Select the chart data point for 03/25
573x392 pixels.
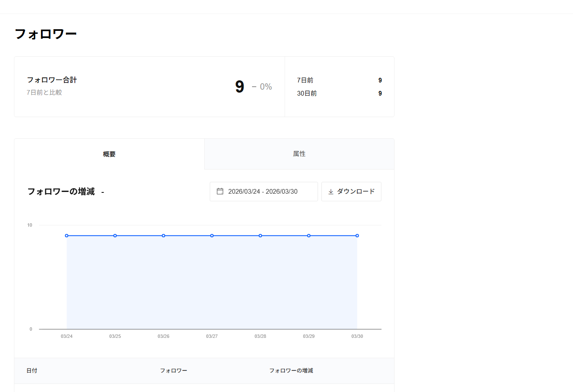pos(115,236)
